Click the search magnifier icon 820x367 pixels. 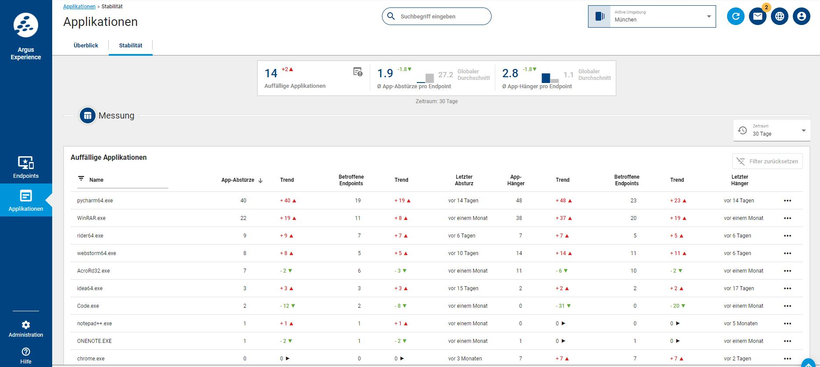390,16
